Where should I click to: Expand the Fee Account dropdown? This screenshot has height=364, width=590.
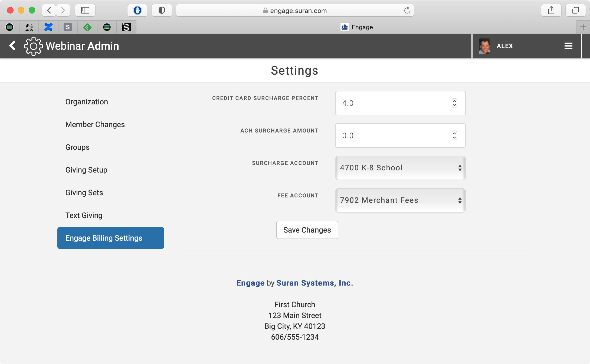pyautogui.click(x=400, y=200)
